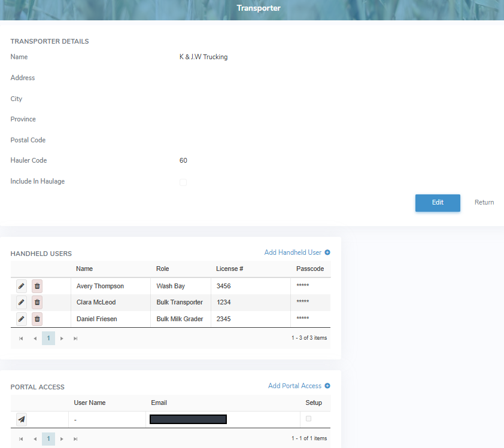Sort handheld users by Role column
Image resolution: width=504 pixels, height=448 pixels.
pos(163,269)
